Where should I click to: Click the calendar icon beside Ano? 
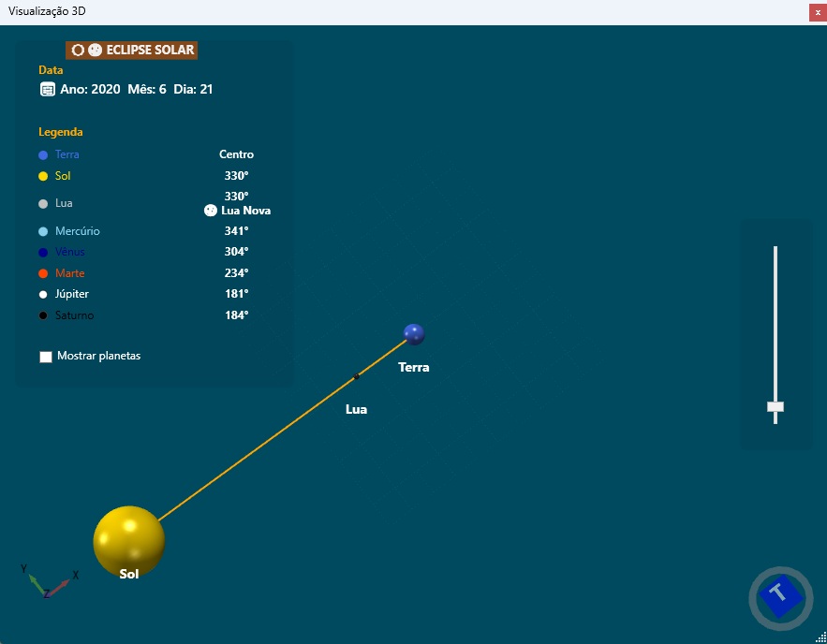pos(47,89)
